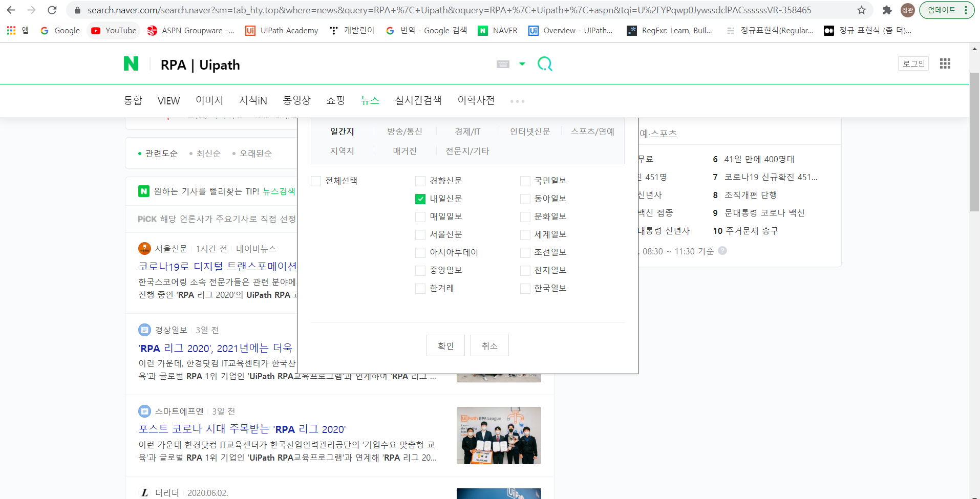This screenshot has width=980, height=499.
Task: Switch to 동영상 search tab
Action: (297, 100)
